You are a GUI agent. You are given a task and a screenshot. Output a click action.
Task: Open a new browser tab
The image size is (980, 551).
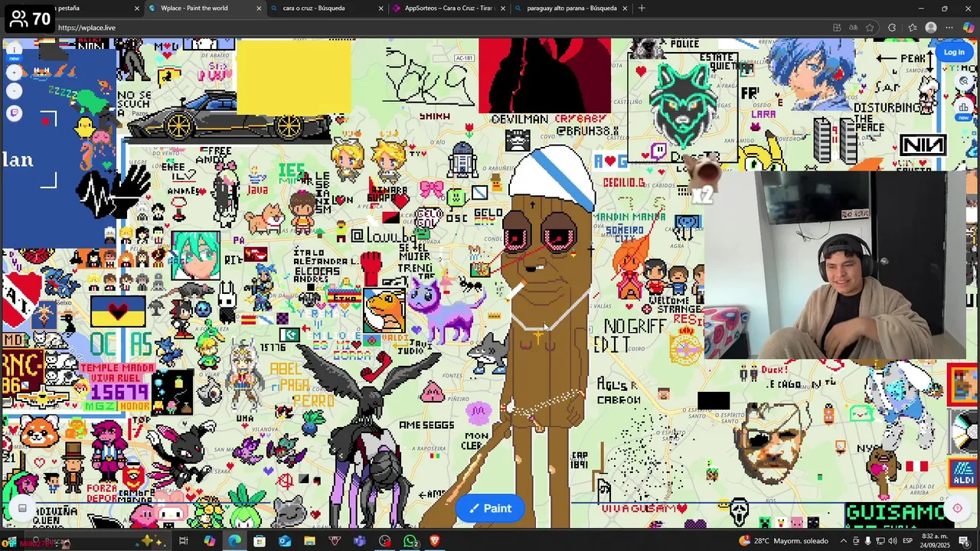(x=642, y=8)
